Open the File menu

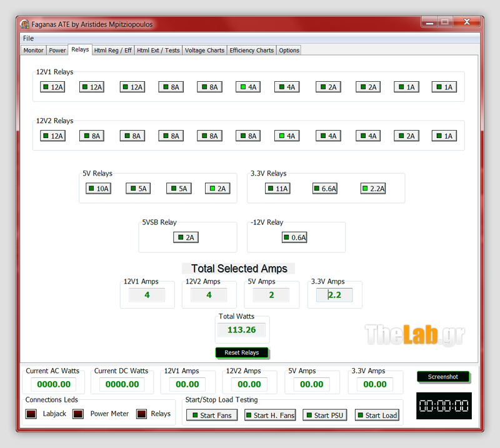pos(28,38)
